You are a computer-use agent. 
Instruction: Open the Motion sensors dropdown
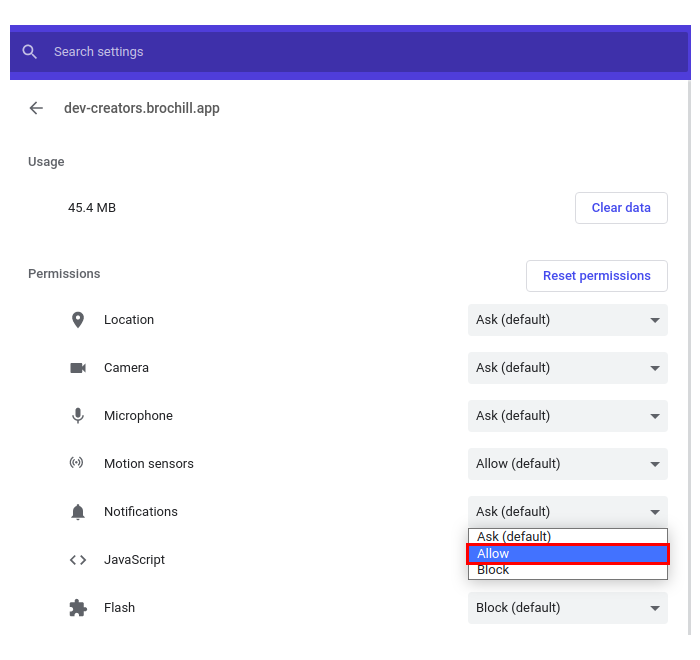[x=567, y=464]
